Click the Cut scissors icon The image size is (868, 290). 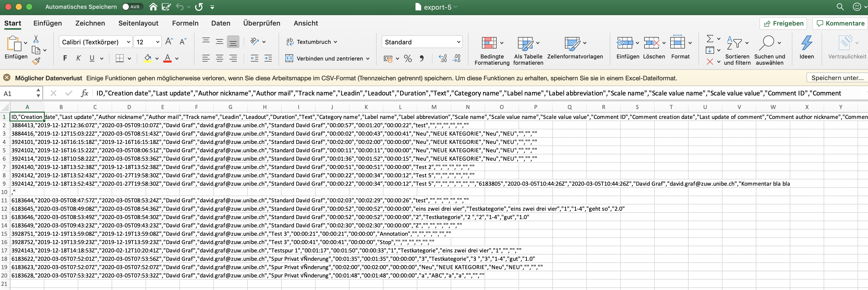coord(36,39)
